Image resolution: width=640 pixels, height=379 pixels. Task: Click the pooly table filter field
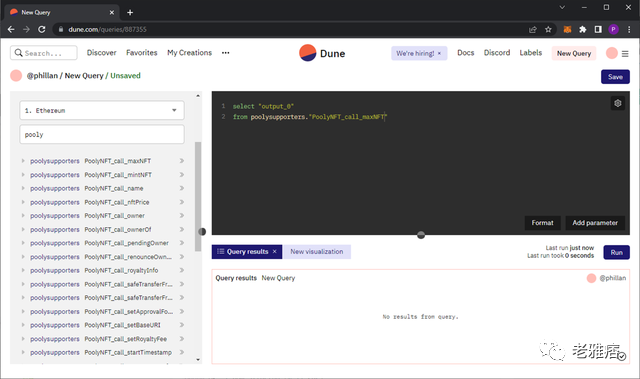(x=102, y=135)
